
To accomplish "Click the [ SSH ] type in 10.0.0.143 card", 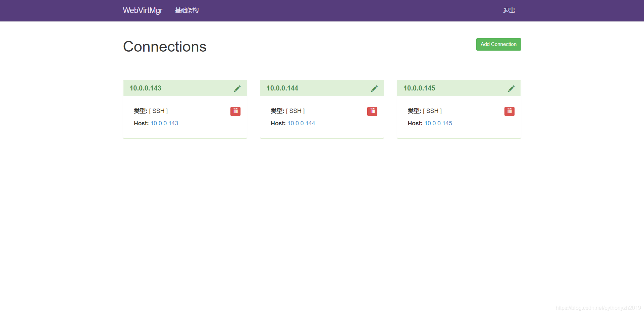I will [x=158, y=111].
